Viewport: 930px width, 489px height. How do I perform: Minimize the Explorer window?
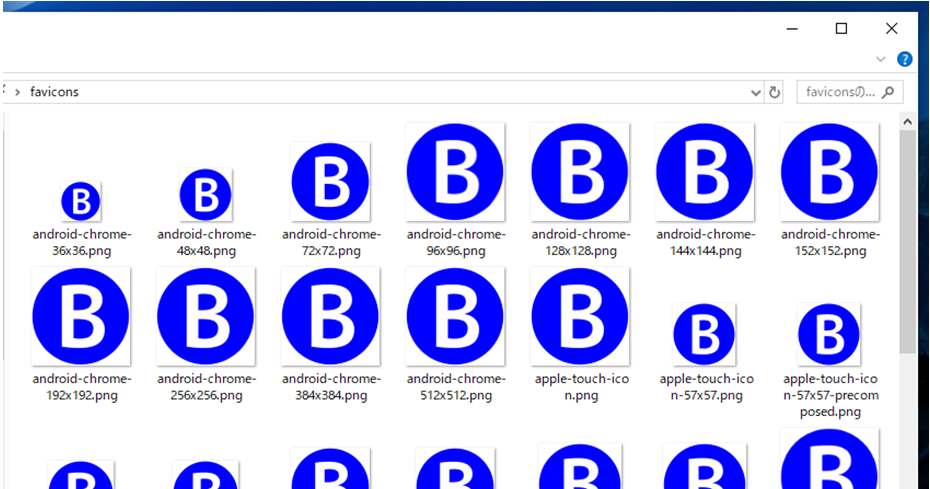[x=792, y=28]
